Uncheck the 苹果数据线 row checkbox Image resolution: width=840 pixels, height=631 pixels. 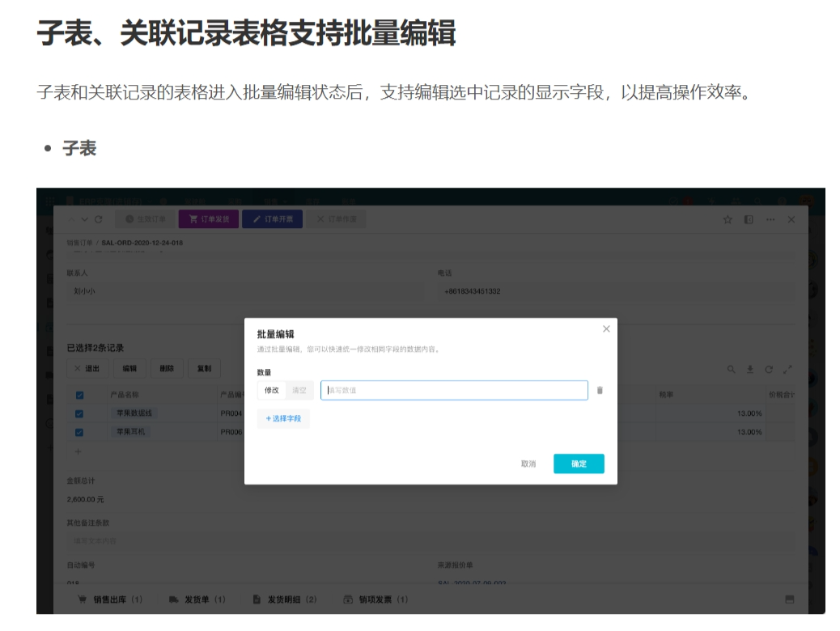coord(79,413)
